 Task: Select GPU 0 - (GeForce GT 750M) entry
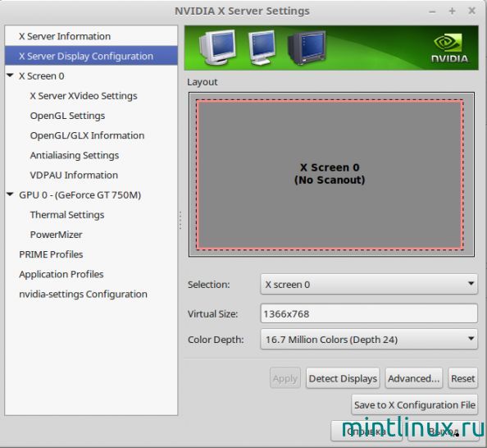(80, 195)
